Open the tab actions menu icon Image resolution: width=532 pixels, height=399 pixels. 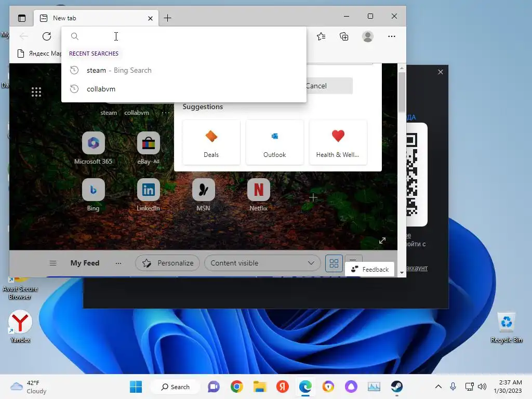22,18
